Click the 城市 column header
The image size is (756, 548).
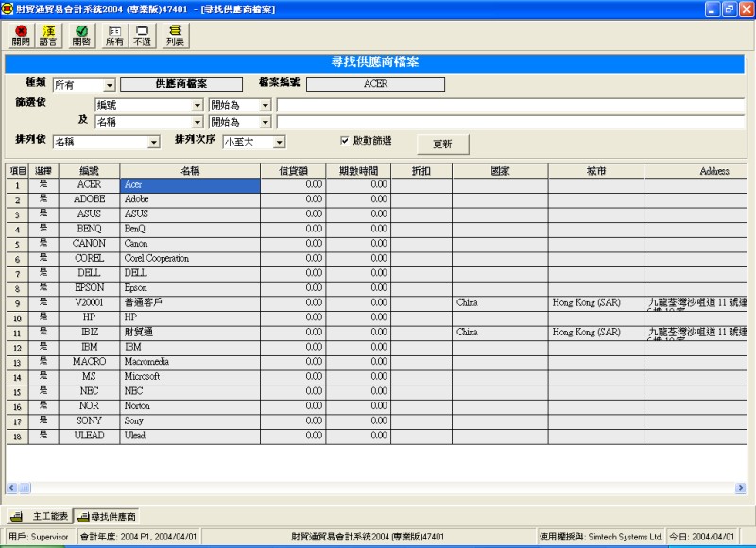tap(596, 171)
